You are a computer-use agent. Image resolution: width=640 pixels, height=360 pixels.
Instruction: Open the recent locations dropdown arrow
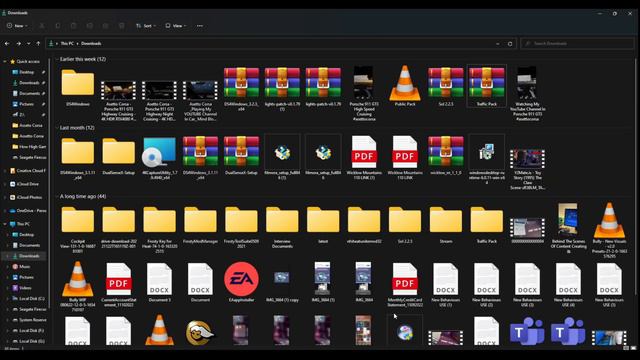click(x=28, y=43)
